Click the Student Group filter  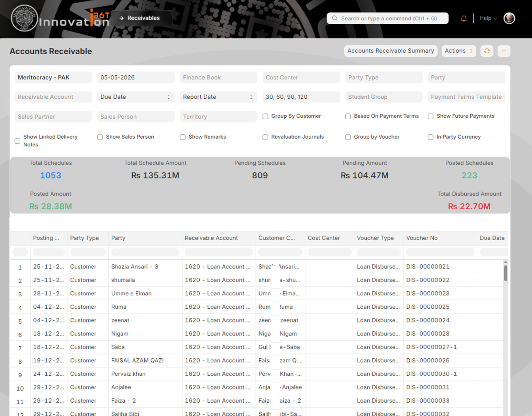(x=384, y=97)
